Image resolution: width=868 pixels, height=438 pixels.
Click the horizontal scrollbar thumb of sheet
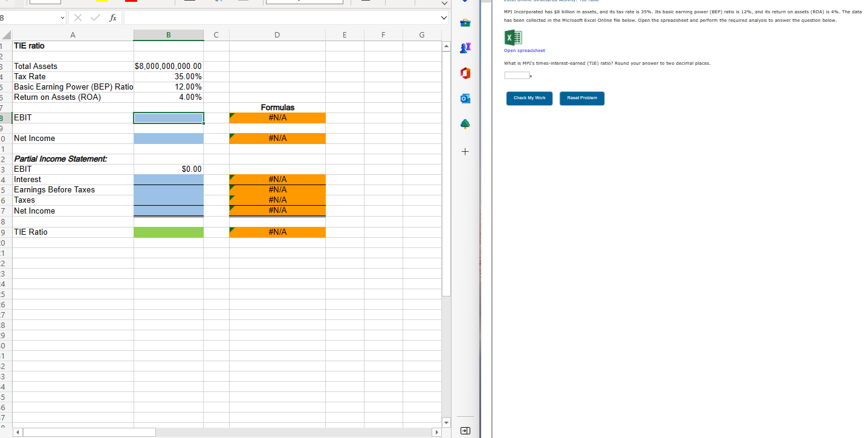click(88, 433)
